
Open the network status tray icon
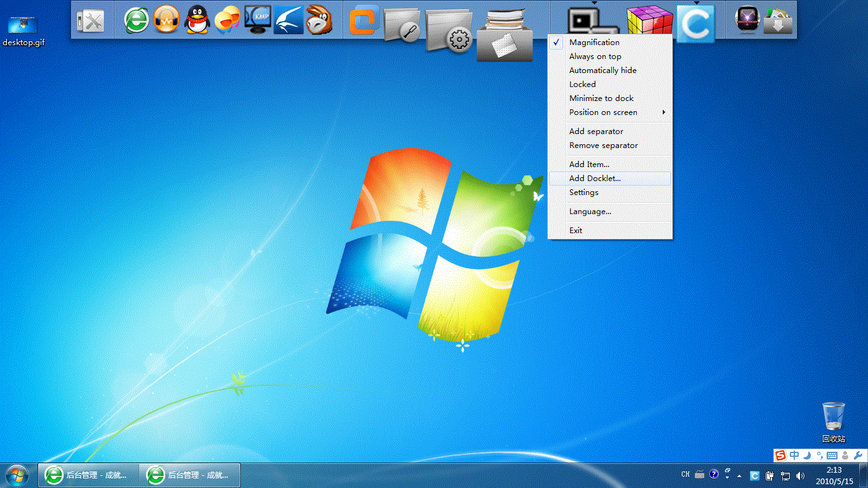(x=785, y=475)
